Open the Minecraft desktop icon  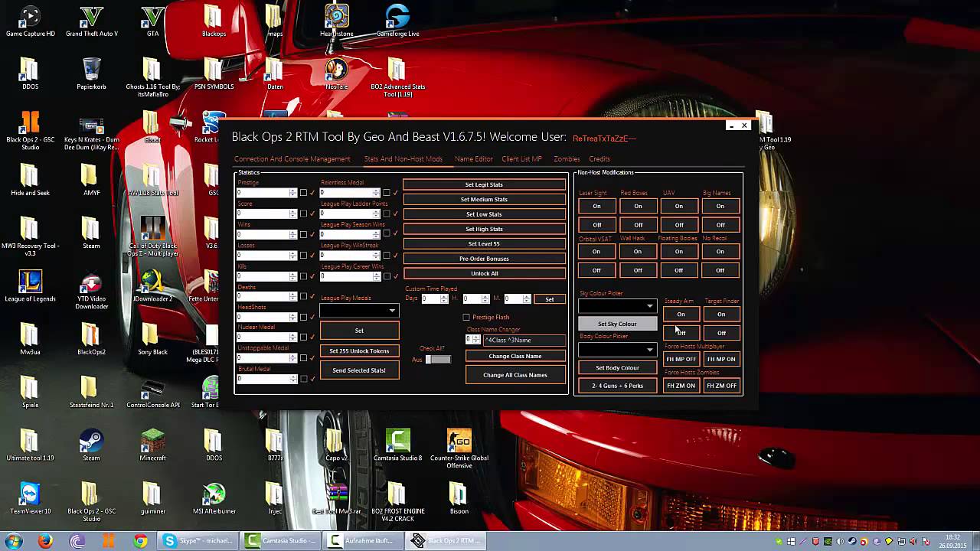tap(152, 445)
